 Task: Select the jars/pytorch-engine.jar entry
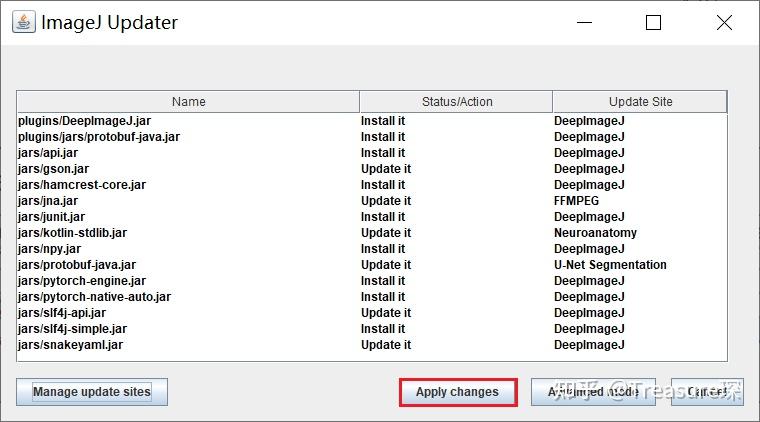81,281
